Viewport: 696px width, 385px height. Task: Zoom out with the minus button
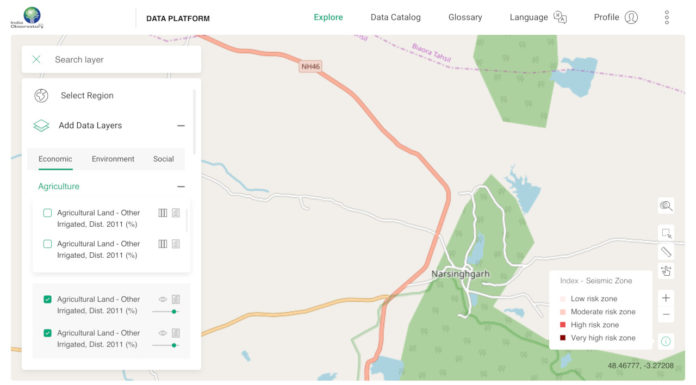tap(666, 314)
